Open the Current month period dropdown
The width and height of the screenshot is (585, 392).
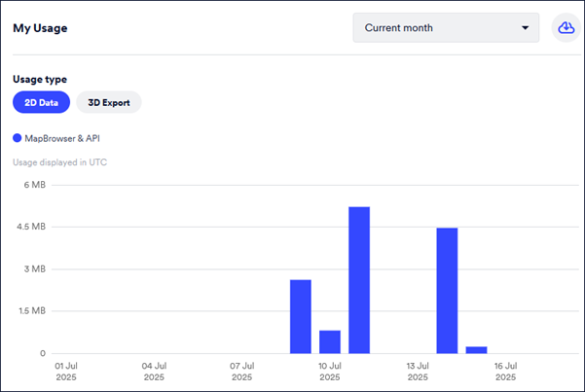446,27
